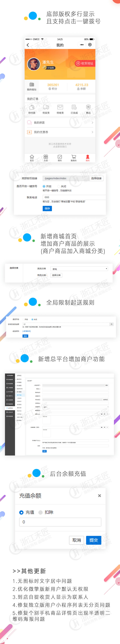Select 关闭 radio for 是否开启 delivery rule
The image size is (120, 644).
pyautogui.click(x=32, y=320)
